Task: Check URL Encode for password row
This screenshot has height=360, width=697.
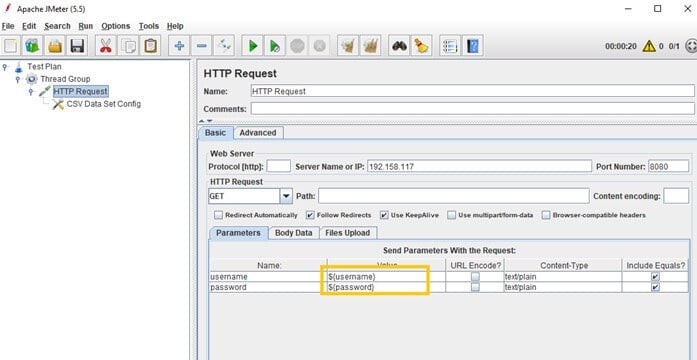Action: [x=476, y=287]
